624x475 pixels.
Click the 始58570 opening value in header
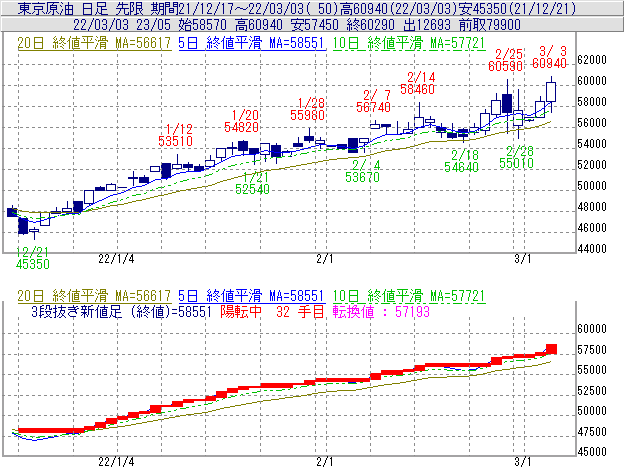pos(202,25)
